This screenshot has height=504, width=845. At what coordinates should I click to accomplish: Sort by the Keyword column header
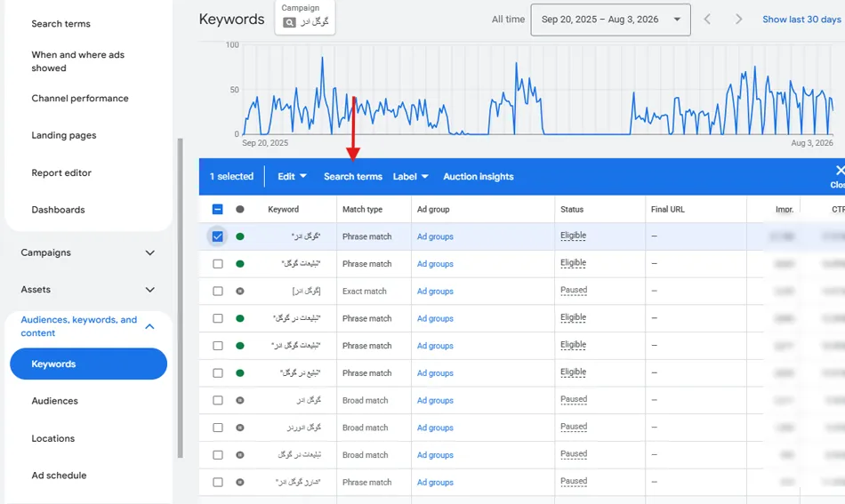point(283,209)
